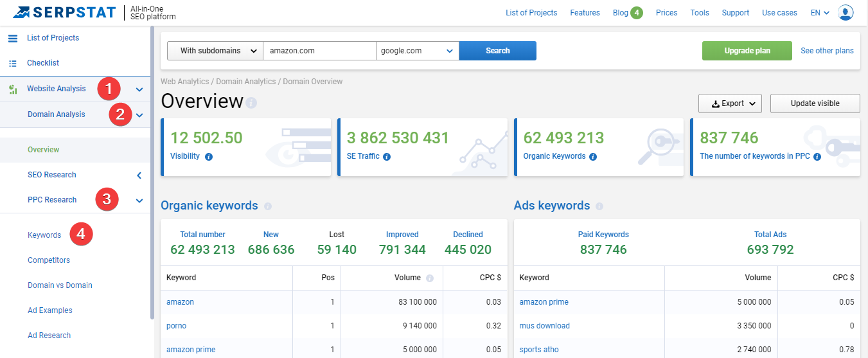Click the Blog link in top navigation
This screenshot has width=868, height=358.
coord(621,13)
